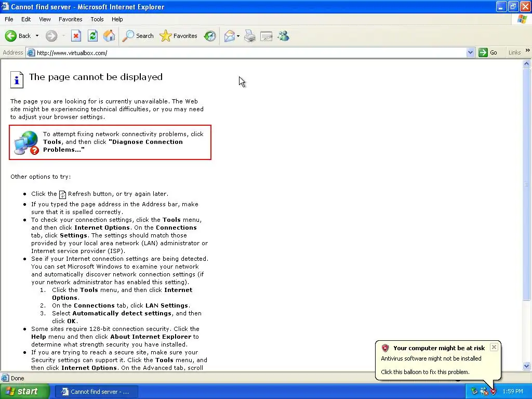Open the Messenger people icon
Screen dimensions: 532x399
(x=283, y=36)
